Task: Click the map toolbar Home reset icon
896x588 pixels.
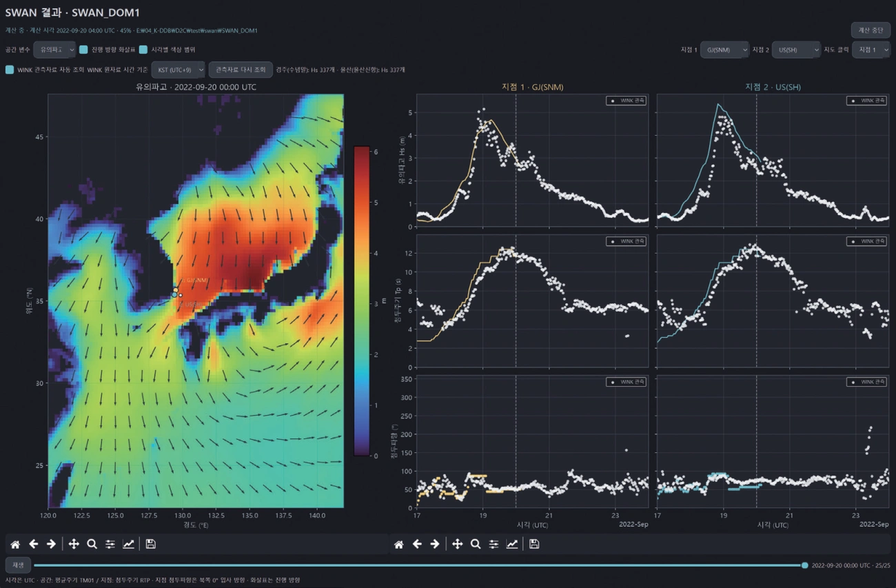Action: pyautogui.click(x=15, y=544)
